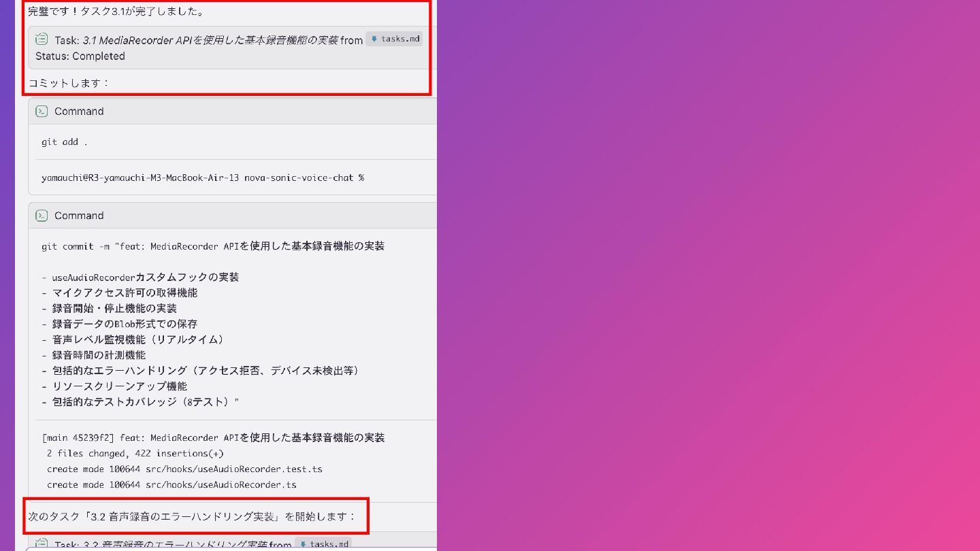
Task: Click the [main 45239f2] commit output line
Action: [x=213, y=438]
